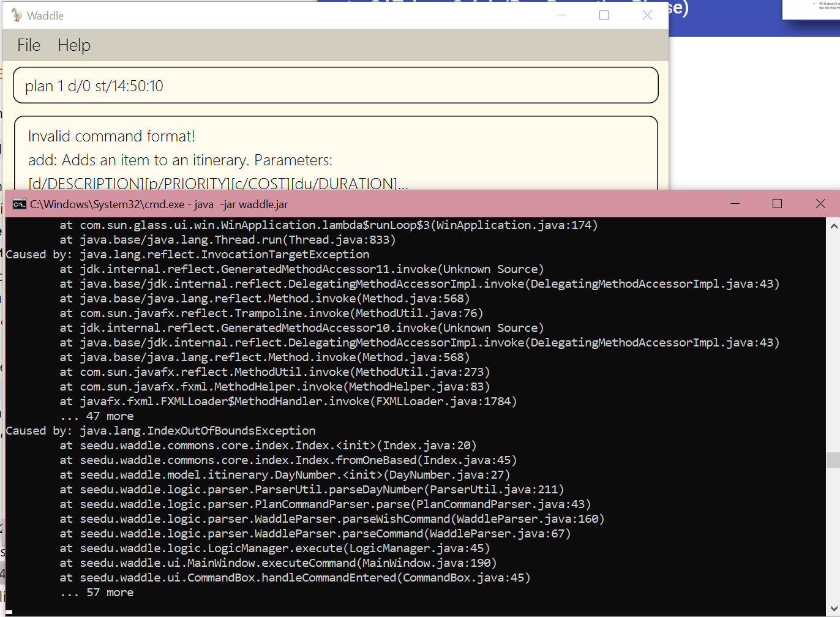The image size is (840, 617).
Task: Click the Trampoline.invoke(MethodUtil.java:76) stack line
Action: coord(272,313)
